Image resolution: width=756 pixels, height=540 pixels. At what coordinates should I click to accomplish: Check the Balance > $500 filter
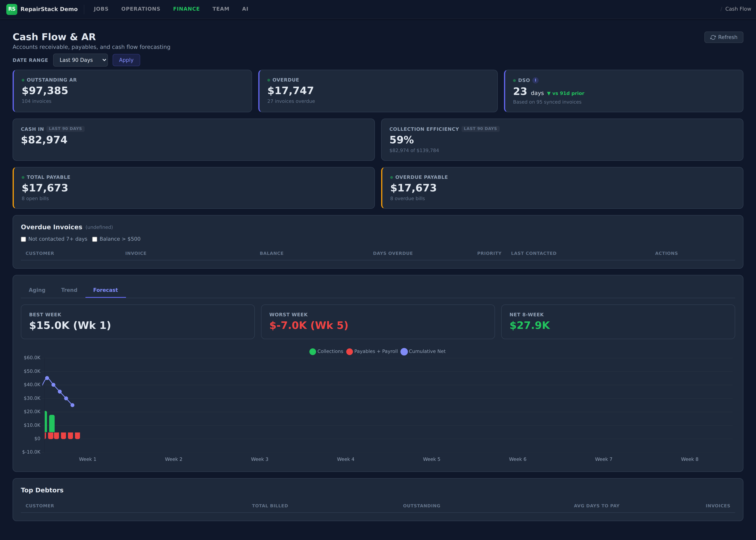[95, 239]
